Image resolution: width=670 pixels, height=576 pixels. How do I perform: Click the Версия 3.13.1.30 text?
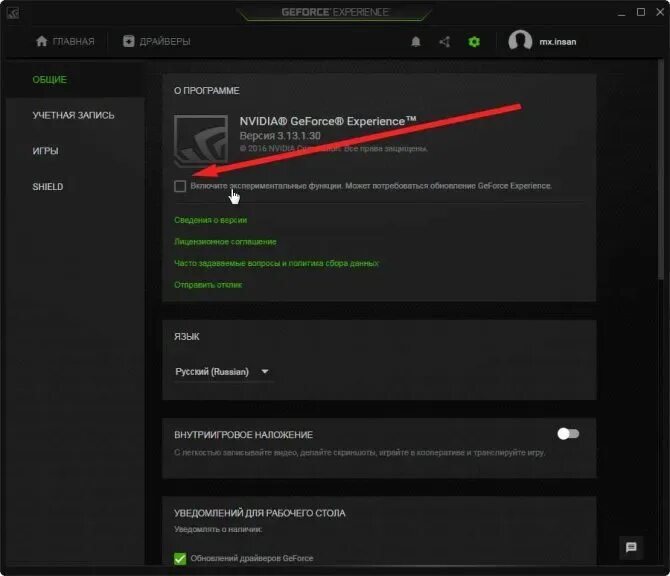point(280,136)
